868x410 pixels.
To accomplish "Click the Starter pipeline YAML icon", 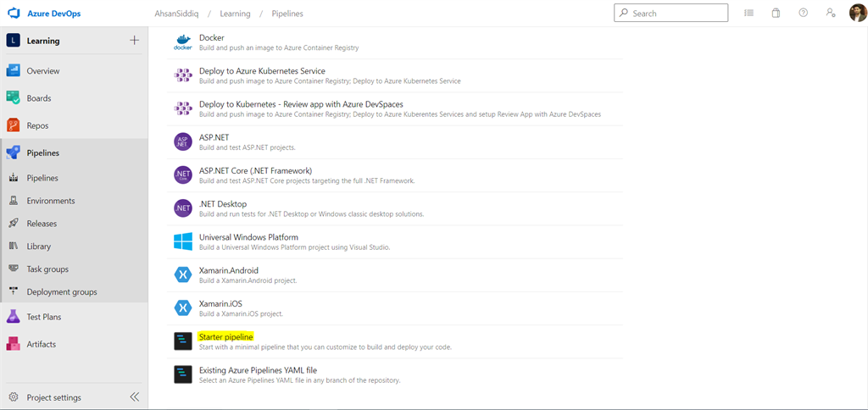I will [183, 341].
